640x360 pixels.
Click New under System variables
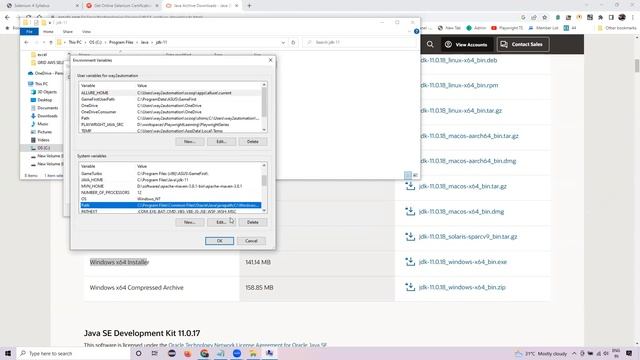(189, 222)
